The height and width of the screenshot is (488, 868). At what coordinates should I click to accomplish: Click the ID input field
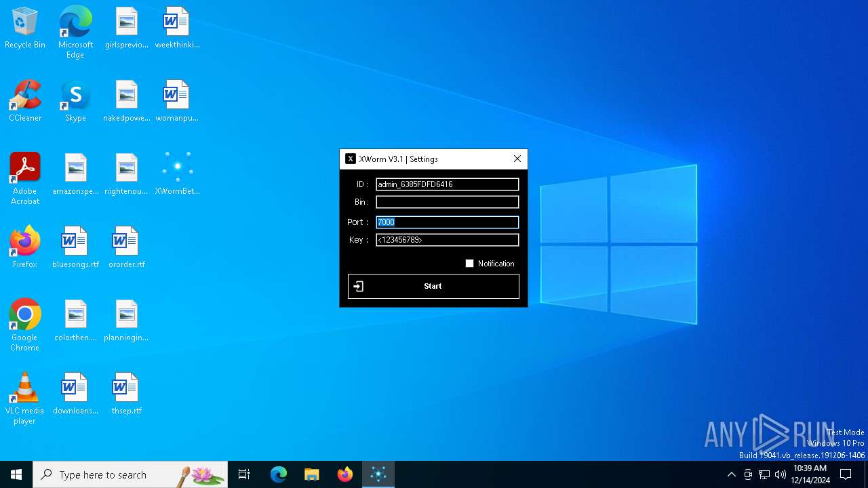(448, 184)
